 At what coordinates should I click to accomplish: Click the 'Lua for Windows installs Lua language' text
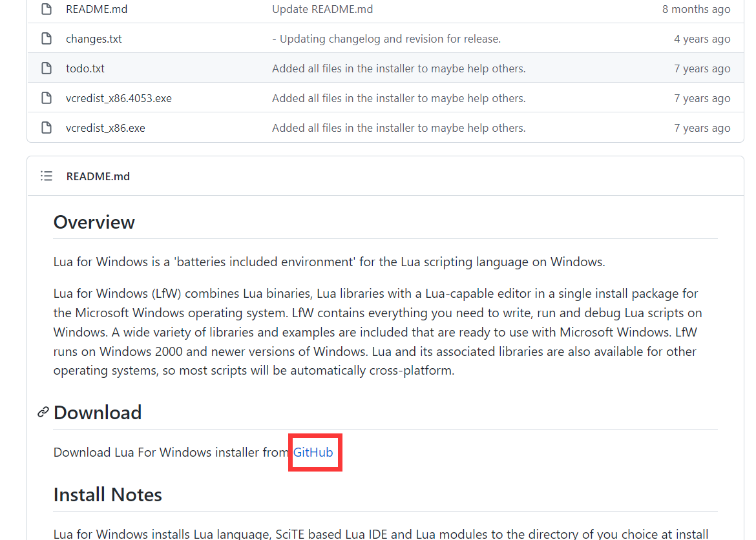381,534
